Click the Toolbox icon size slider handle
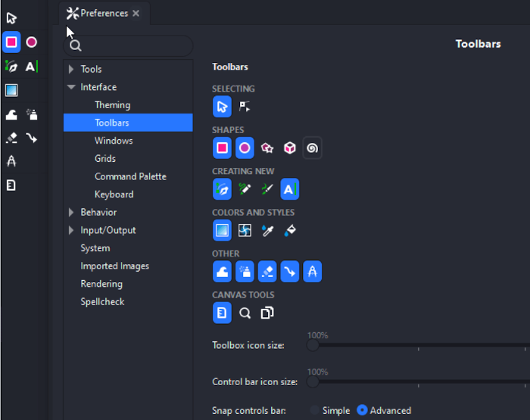 [x=313, y=345]
